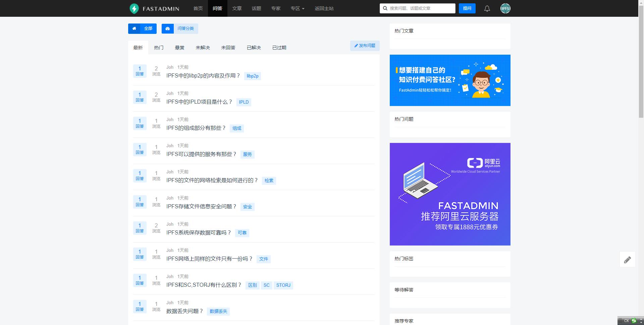Click the 发布问题 button
Image resolution: width=644 pixels, height=325 pixels.
[x=365, y=46]
